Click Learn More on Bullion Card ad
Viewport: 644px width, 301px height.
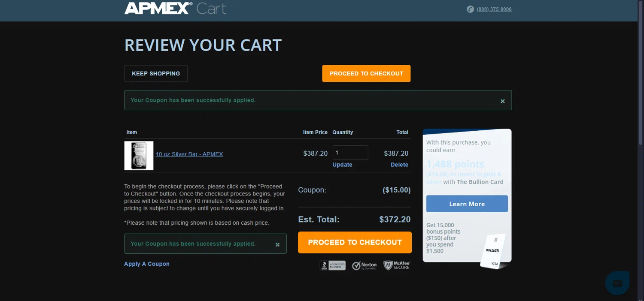pos(467,204)
